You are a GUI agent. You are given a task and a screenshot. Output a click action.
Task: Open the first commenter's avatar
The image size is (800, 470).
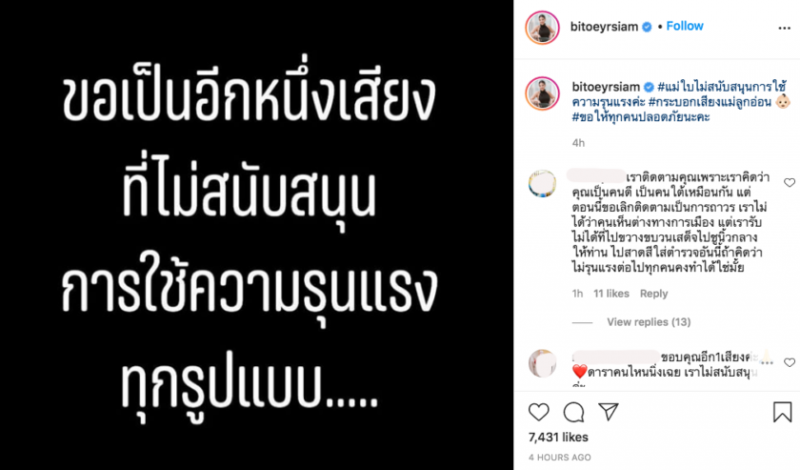tap(542, 184)
